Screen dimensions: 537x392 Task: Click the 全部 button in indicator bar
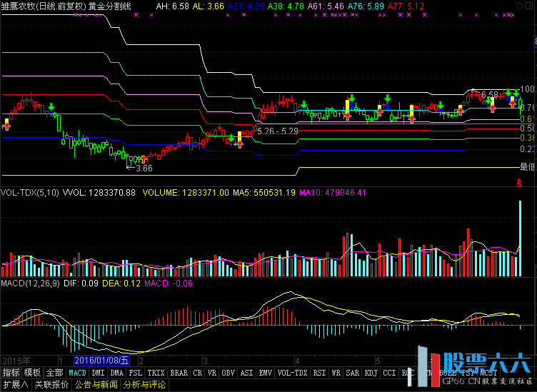click(x=54, y=373)
